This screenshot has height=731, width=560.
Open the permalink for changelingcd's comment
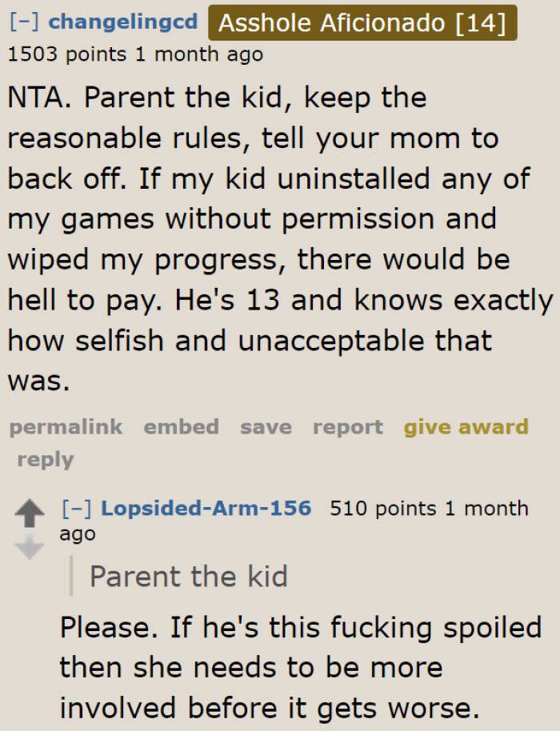pyautogui.click(x=65, y=427)
